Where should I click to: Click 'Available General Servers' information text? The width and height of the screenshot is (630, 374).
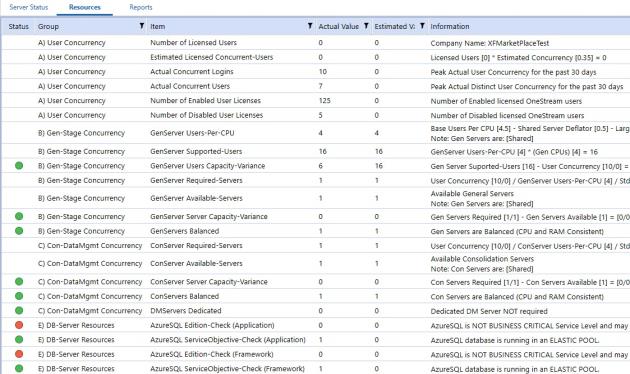(x=472, y=193)
